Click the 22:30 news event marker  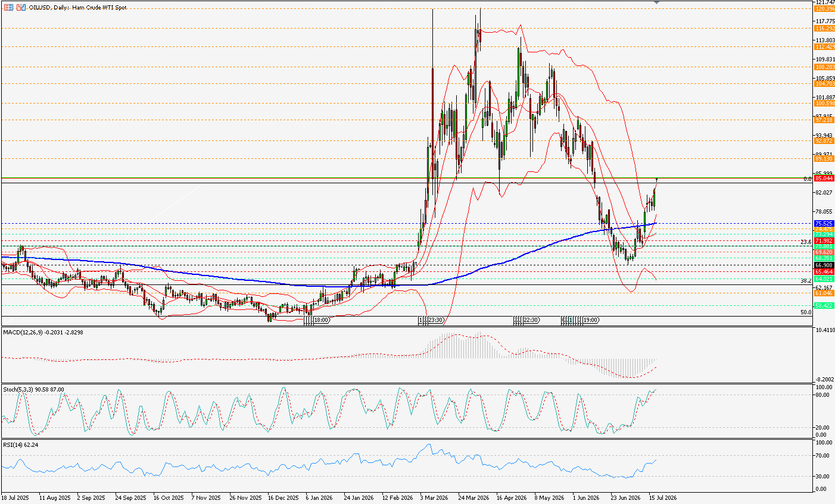coord(531,320)
